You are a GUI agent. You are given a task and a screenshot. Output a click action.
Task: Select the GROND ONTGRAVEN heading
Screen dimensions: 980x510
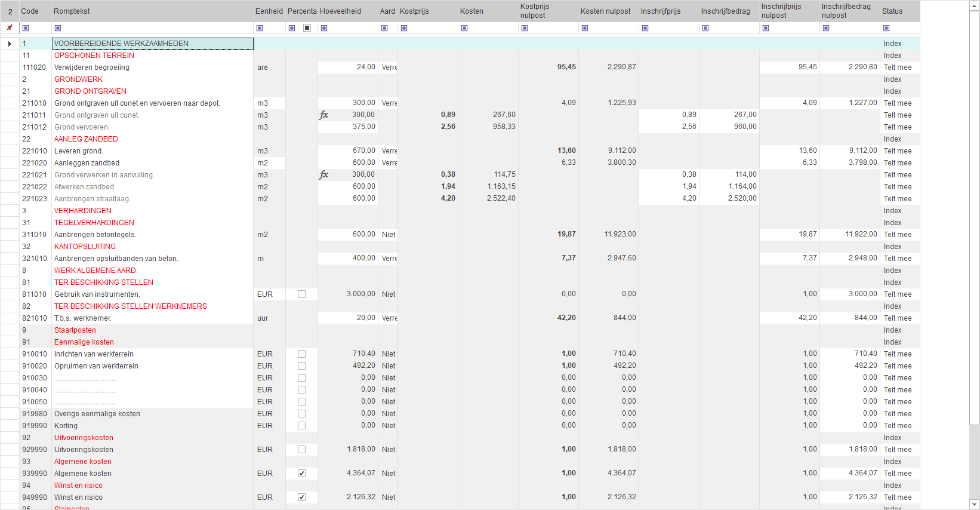pos(153,91)
